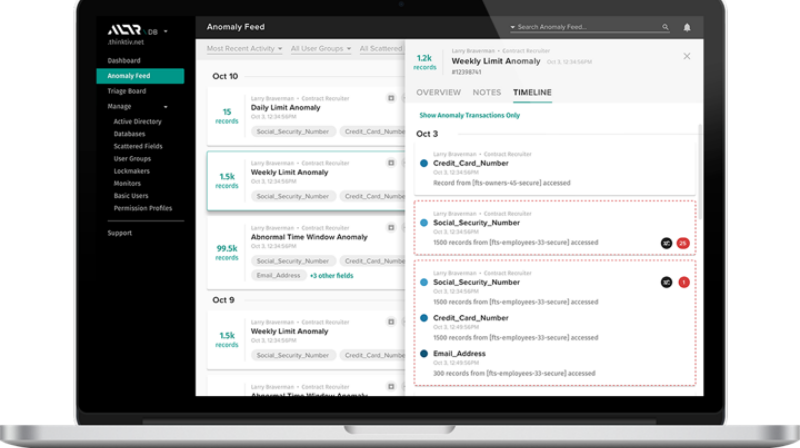The image size is (800, 448).
Task: Click dark circle icon beside red 25 badge
Action: [666, 243]
